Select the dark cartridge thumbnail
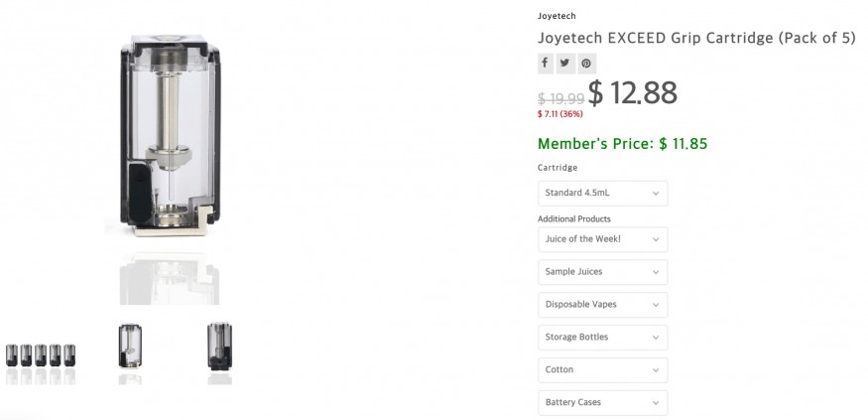This screenshot has width=868, height=420. 219,347
